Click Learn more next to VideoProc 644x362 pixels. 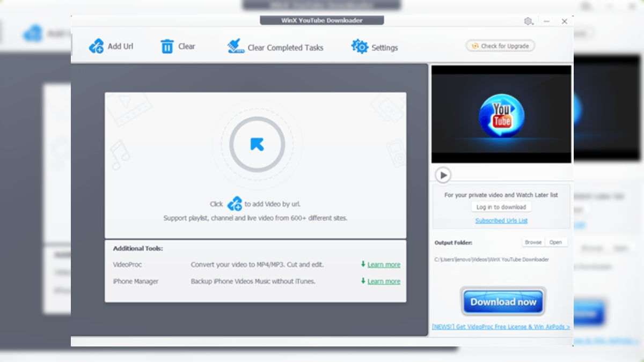pyautogui.click(x=383, y=264)
